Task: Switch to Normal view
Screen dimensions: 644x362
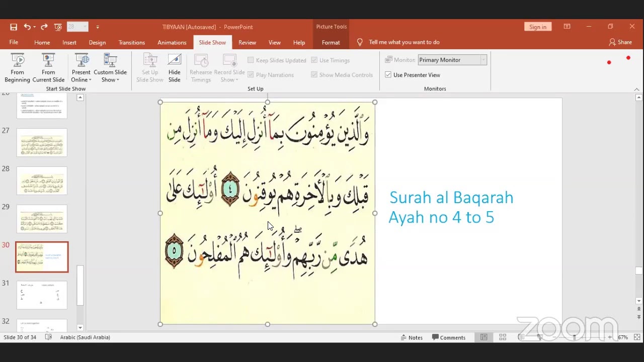Action: [x=484, y=337]
